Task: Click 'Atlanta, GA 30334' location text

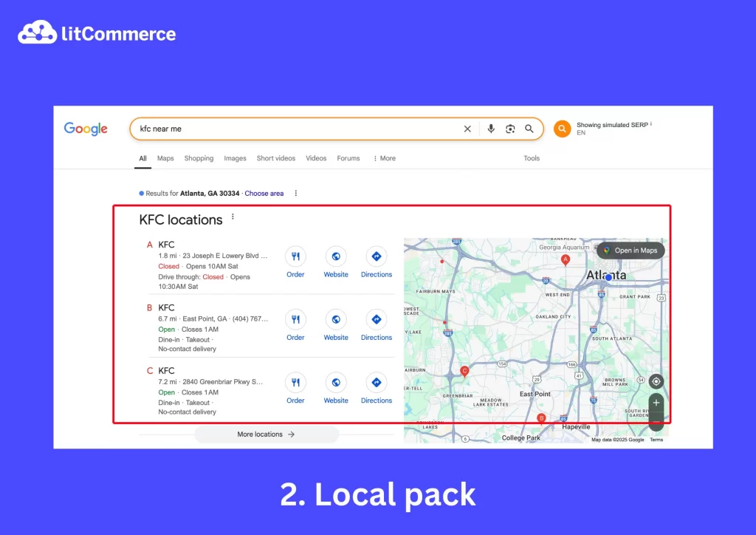Action: [210, 194]
